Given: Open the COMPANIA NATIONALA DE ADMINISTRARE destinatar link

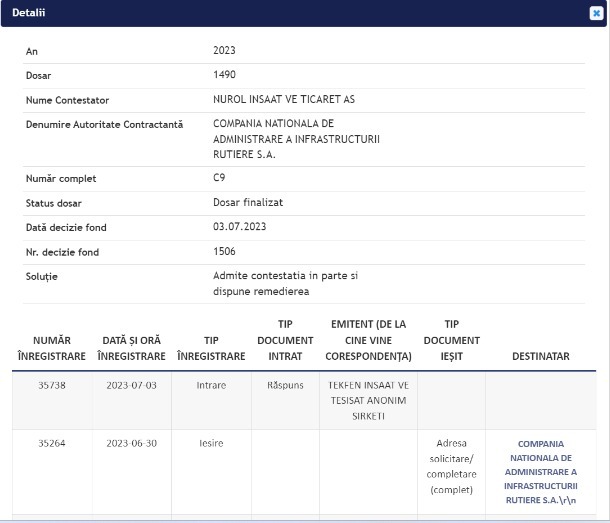Looking at the screenshot, I should (x=541, y=472).
